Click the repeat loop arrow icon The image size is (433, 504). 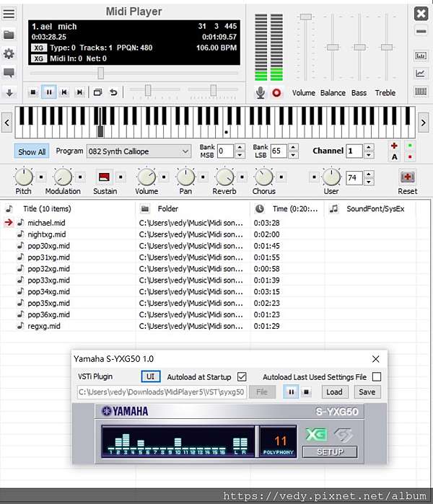coord(113,92)
